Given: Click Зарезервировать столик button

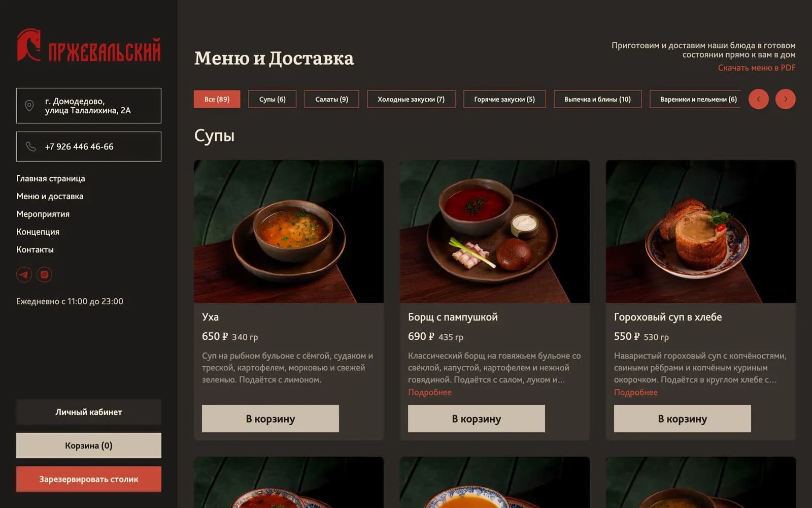Looking at the screenshot, I should click(89, 479).
